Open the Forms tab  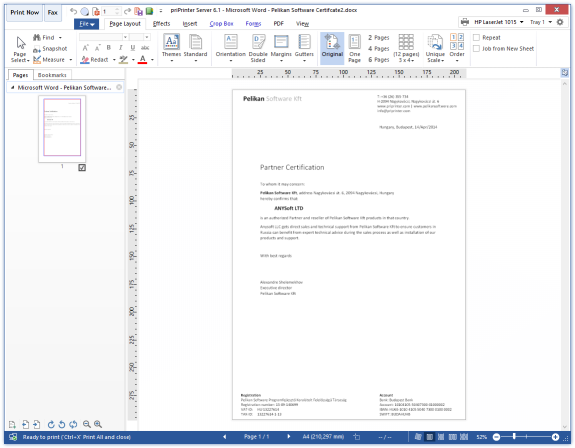[253, 24]
